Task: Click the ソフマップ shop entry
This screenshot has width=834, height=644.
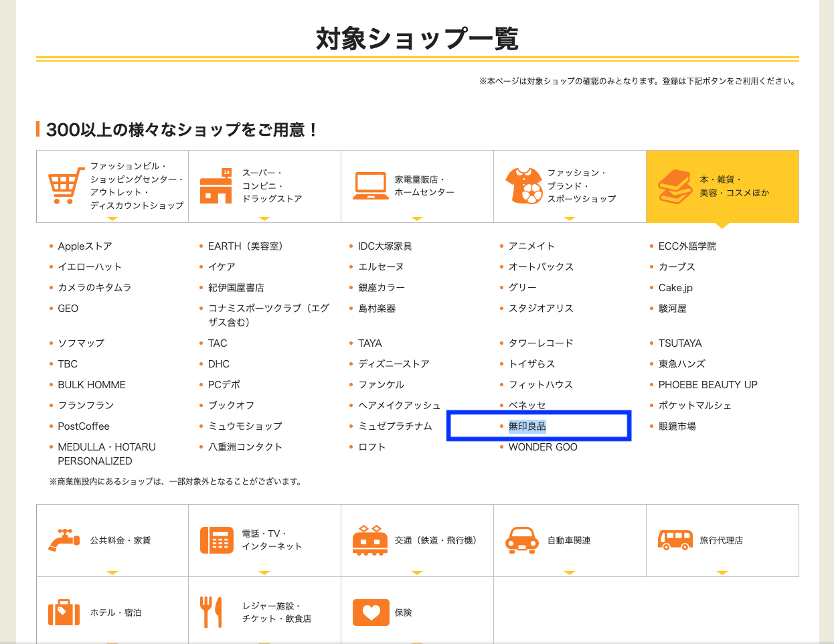Action: point(81,343)
